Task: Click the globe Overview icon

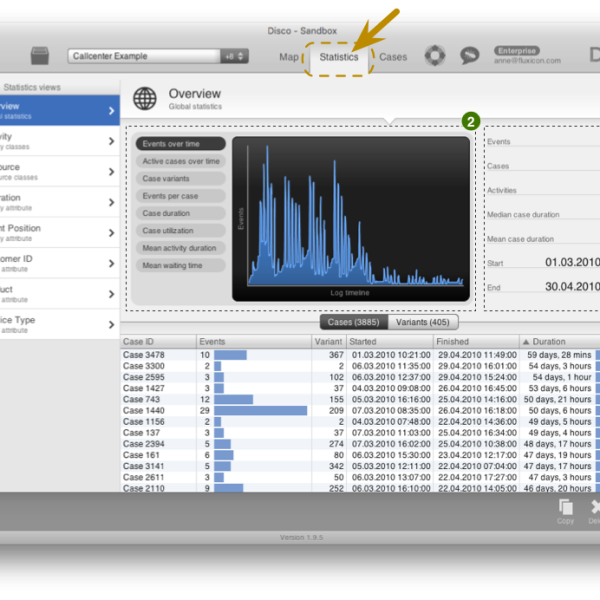Action: (145, 98)
